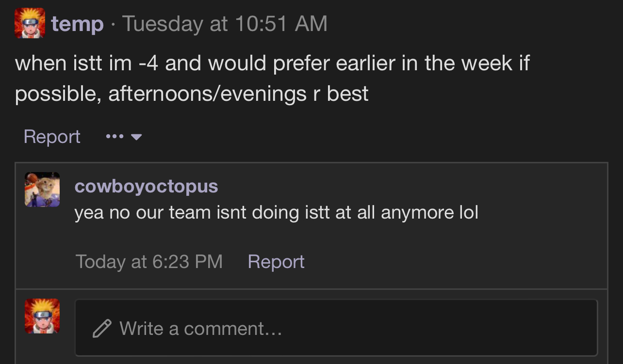The height and width of the screenshot is (364, 623).
Task: Click the three-dot more options icon
Action: [115, 137]
